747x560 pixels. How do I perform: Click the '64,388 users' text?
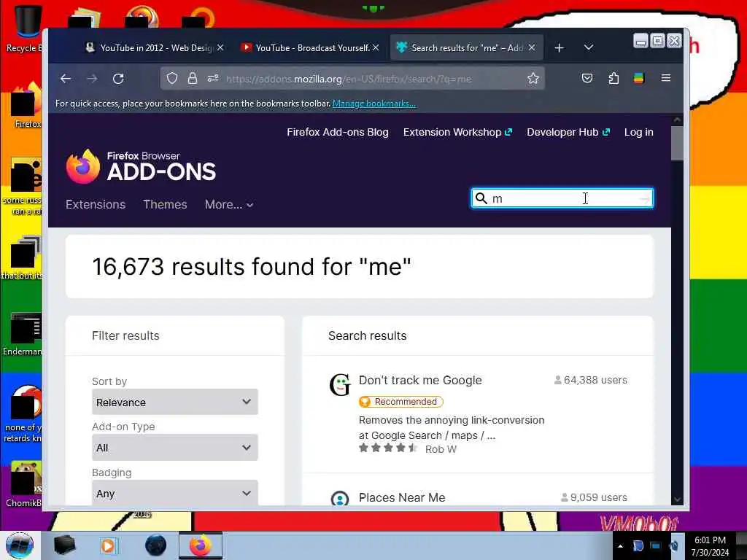coord(591,381)
